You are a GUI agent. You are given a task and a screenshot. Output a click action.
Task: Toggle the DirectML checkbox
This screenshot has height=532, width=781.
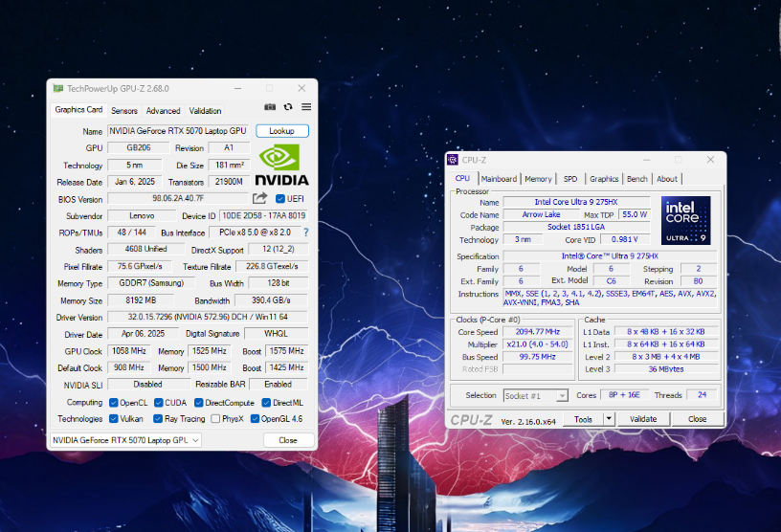(x=266, y=403)
